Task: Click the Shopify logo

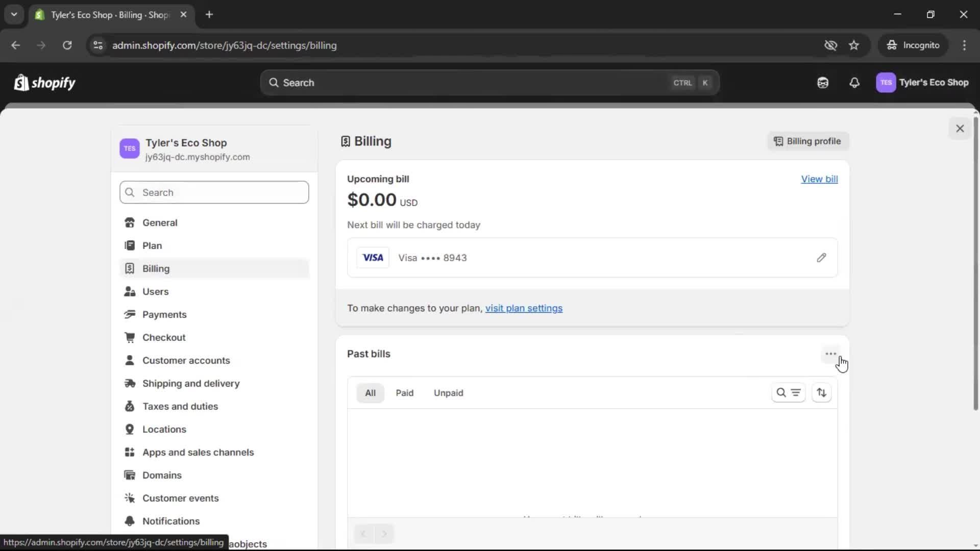Action: click(44, 83)
